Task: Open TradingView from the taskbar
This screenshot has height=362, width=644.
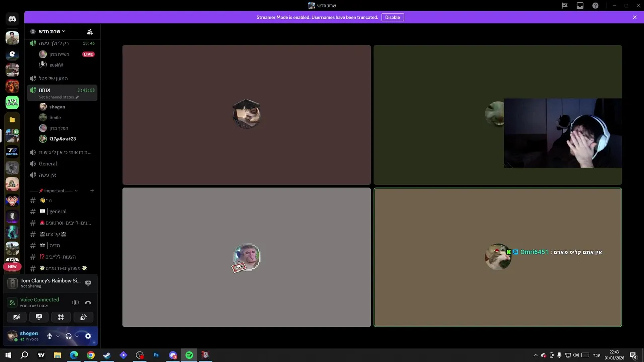Action: pyautogui.click(x=41, y=355)
